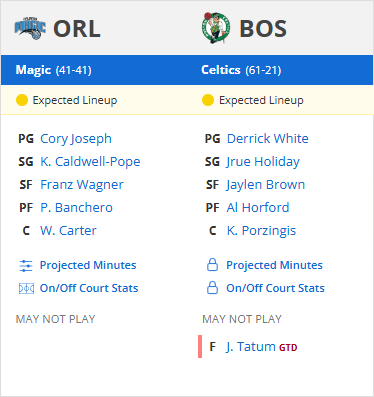Select Jrue Holiday in the Celtics lineup

(x=263, y=162)
